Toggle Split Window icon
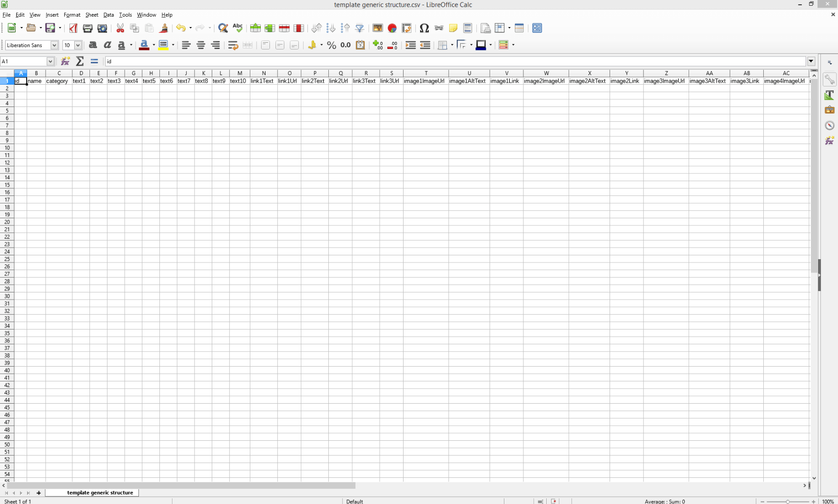Image resolution: width=838 pixels, height=504 pixels. [519, 28]
